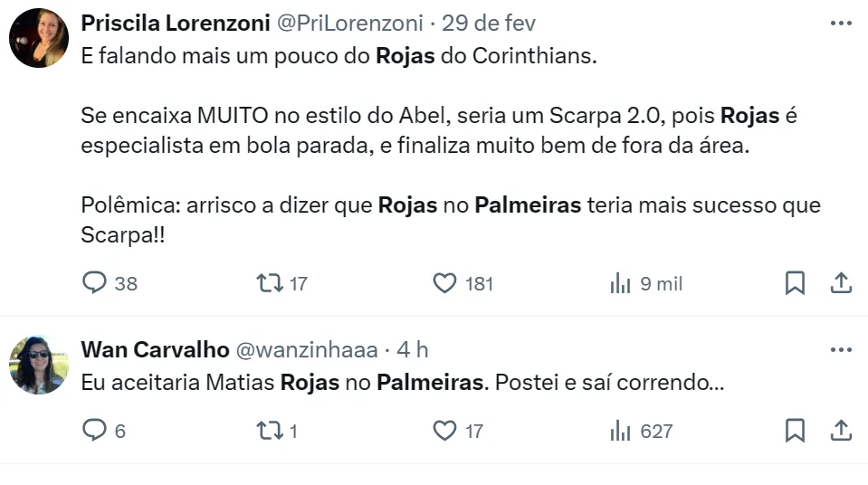Open more options on Priscila's tweet
The image size is (868, 485).
(841, 23)
